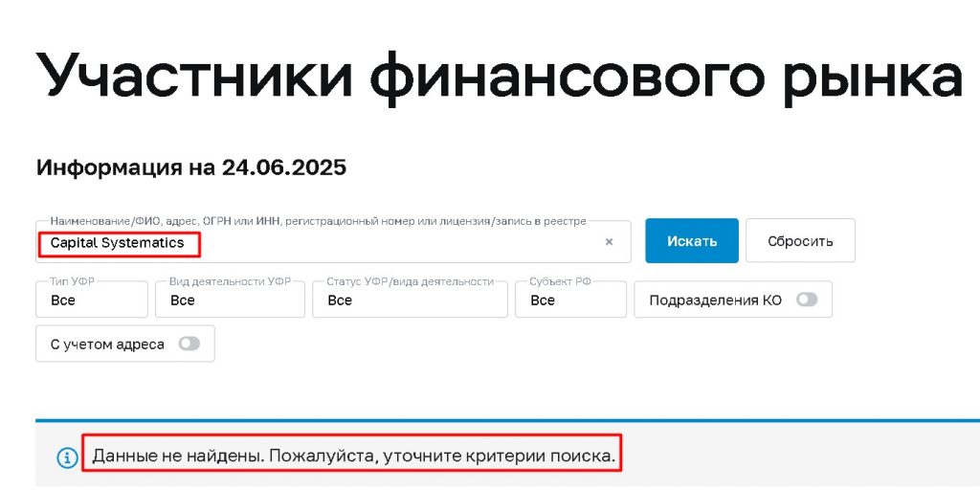Open the Тип УФР dropdown
Viewport: 980px width, 490px height.
tap(92, 300)
